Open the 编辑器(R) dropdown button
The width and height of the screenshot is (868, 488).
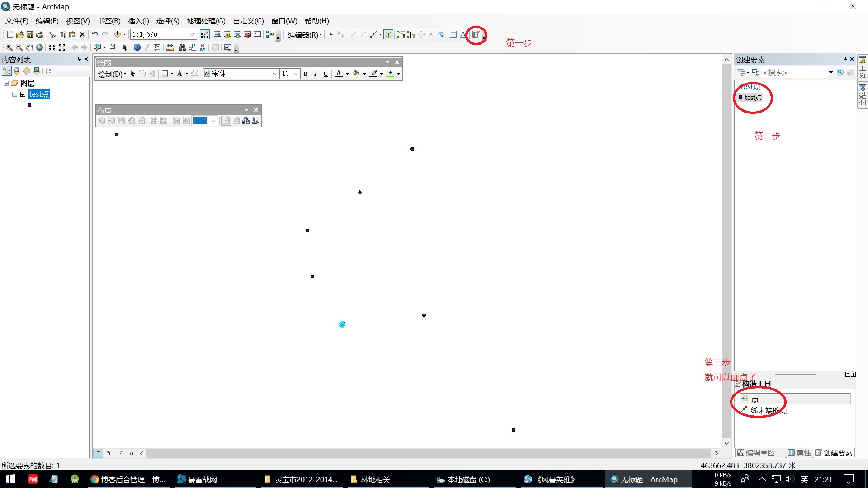(305, 35)
